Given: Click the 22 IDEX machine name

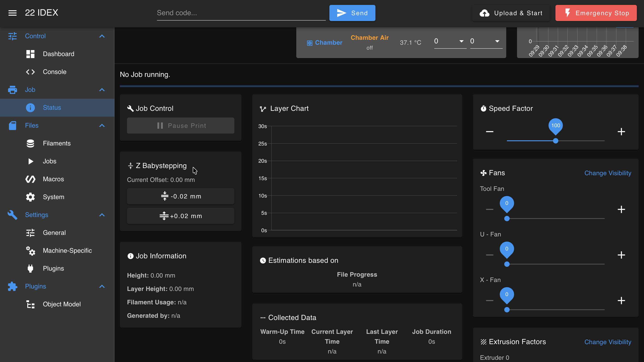Looking at the screenshot, I should coord(42,13).
